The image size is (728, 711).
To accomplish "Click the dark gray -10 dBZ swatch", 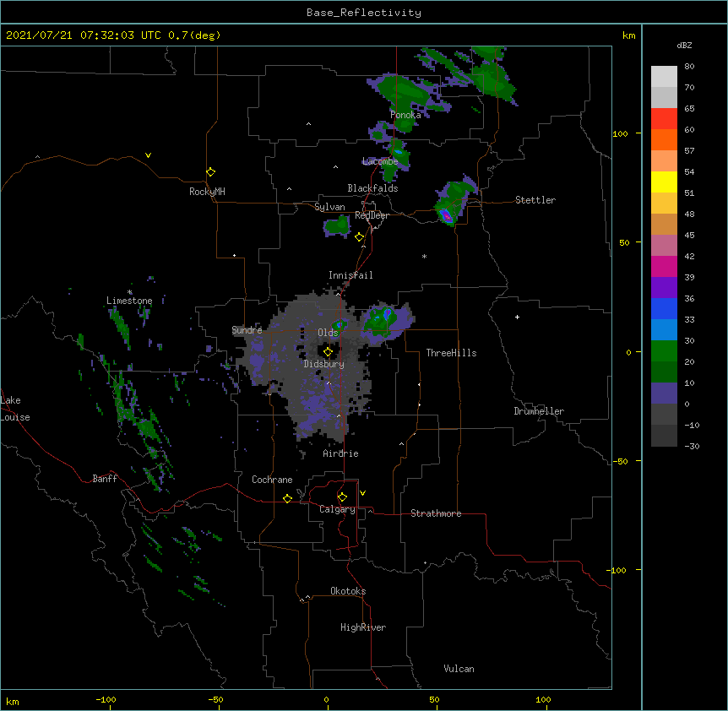I will 664,436.
